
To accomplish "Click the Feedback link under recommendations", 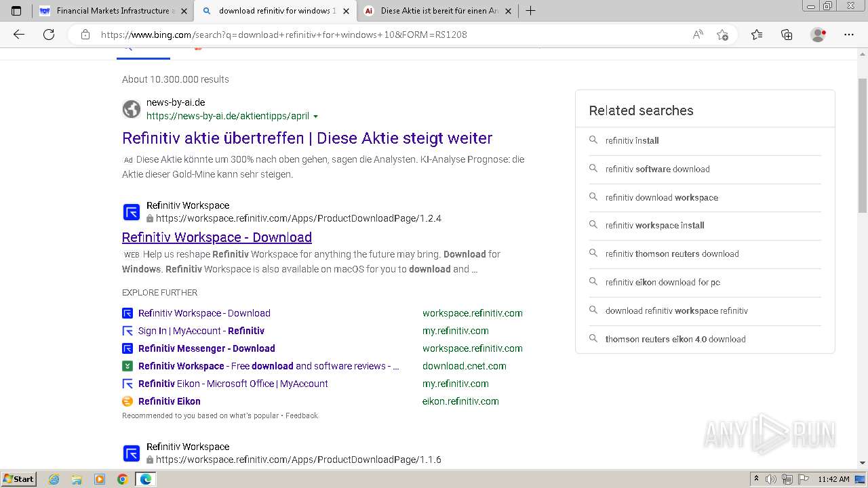I will click(x=302, y=415).
